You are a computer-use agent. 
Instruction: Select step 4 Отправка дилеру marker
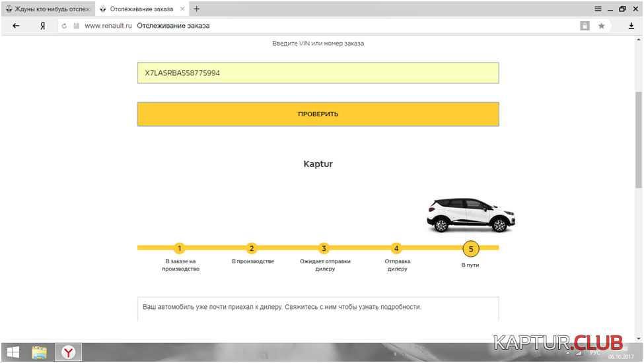click(x=396, y=248)
